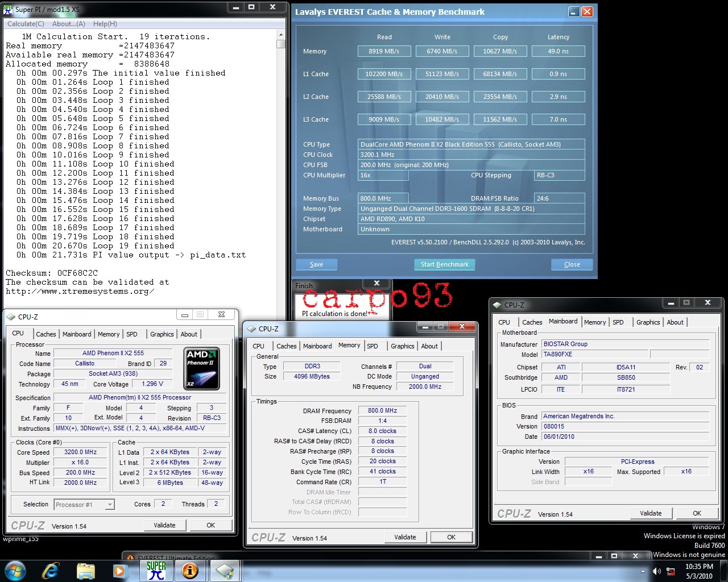Image resolution: width=728 pixels, height=582 pixels.
Task: Click the left CPU-Z window title icon
Action: coord(11,317)
